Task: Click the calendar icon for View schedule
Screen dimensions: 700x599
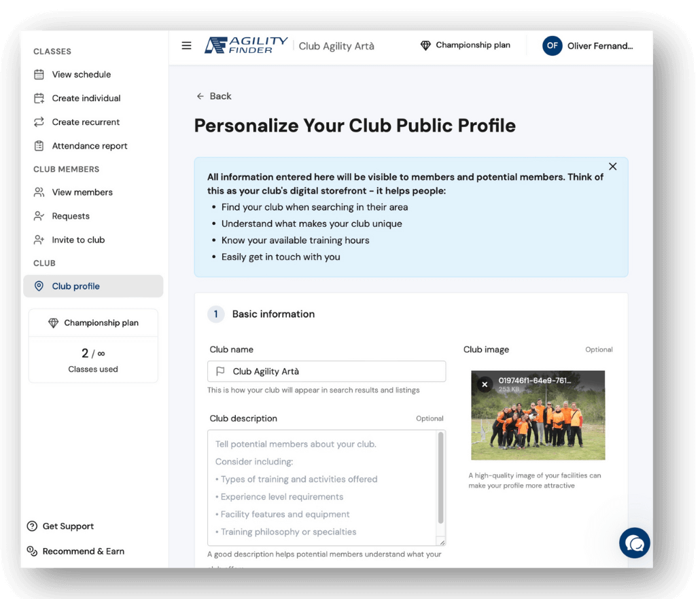Action: coord(39,75)
